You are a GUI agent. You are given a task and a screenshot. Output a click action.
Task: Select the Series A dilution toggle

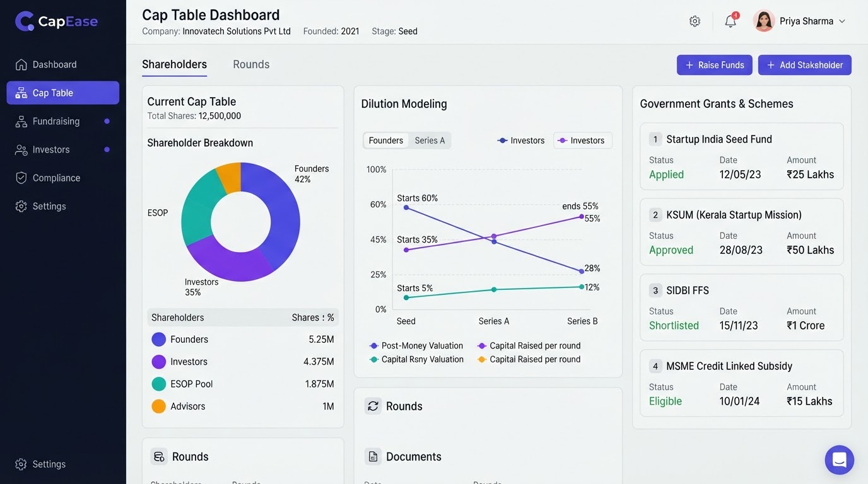tap(430, 141)
